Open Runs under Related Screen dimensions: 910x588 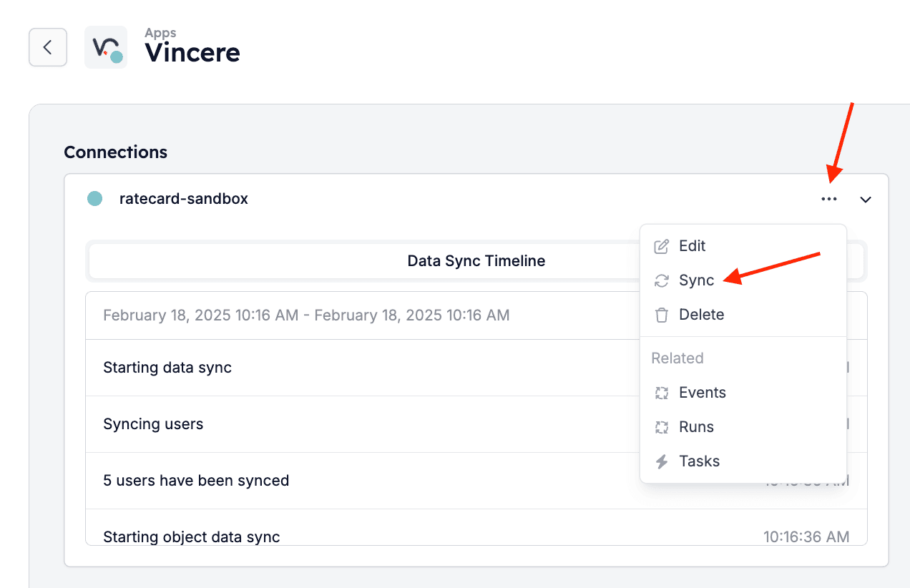point(743,427)
